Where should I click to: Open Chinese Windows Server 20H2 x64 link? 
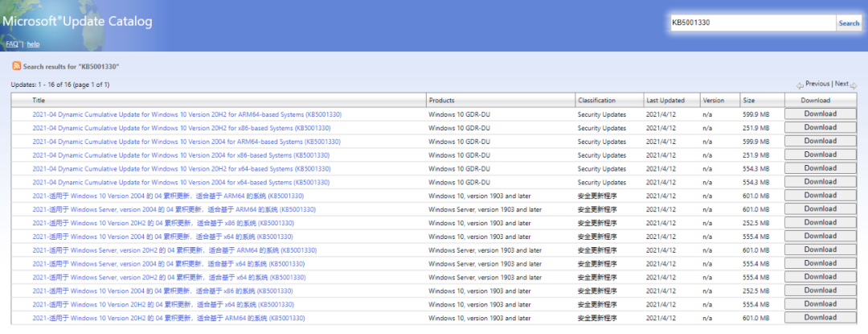pos(169,277)
